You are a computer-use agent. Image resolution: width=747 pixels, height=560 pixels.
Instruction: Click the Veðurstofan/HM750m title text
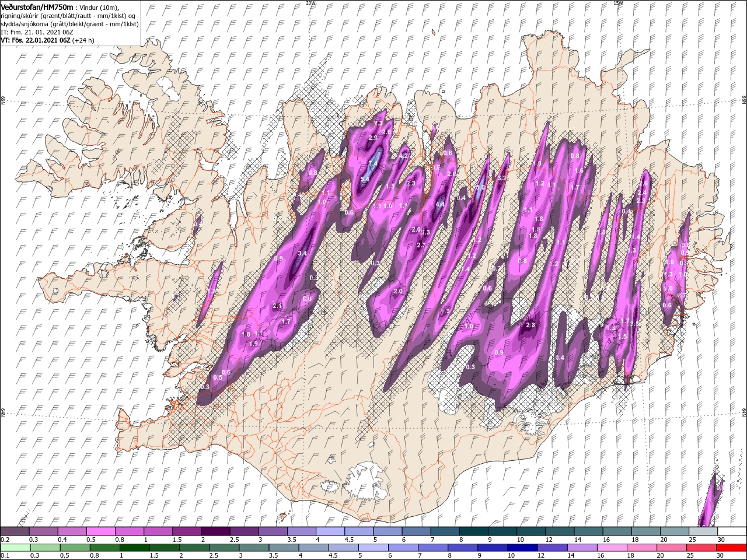tap(37, 6)
